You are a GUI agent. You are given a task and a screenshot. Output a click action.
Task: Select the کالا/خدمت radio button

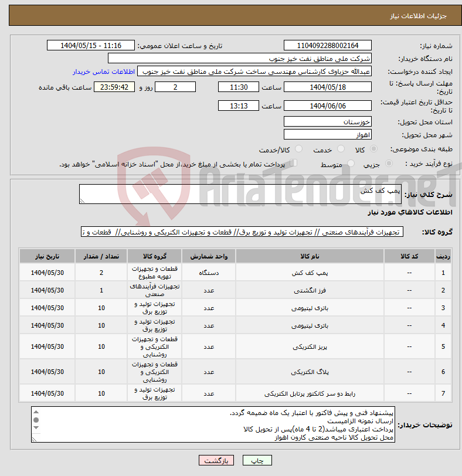pos(298,149)
